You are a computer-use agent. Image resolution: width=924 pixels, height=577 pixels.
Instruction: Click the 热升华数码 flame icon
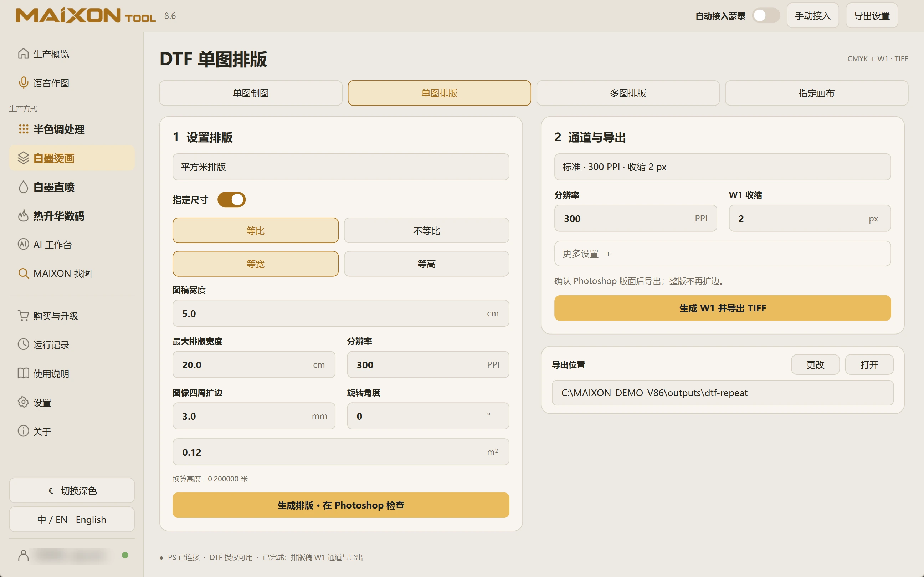(23, 216)
